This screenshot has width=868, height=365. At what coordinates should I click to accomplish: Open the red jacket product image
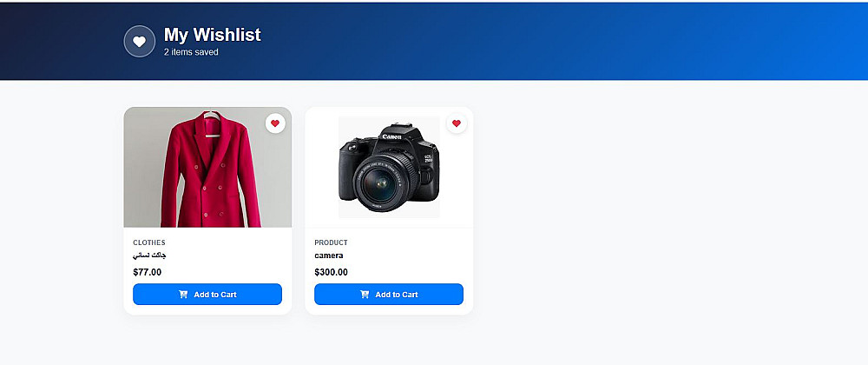(x=207, y=174)
